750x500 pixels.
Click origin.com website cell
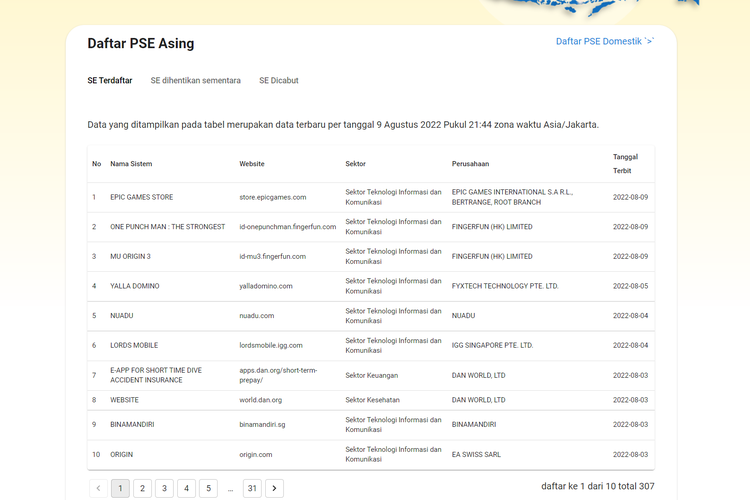(x=256, y=455)
